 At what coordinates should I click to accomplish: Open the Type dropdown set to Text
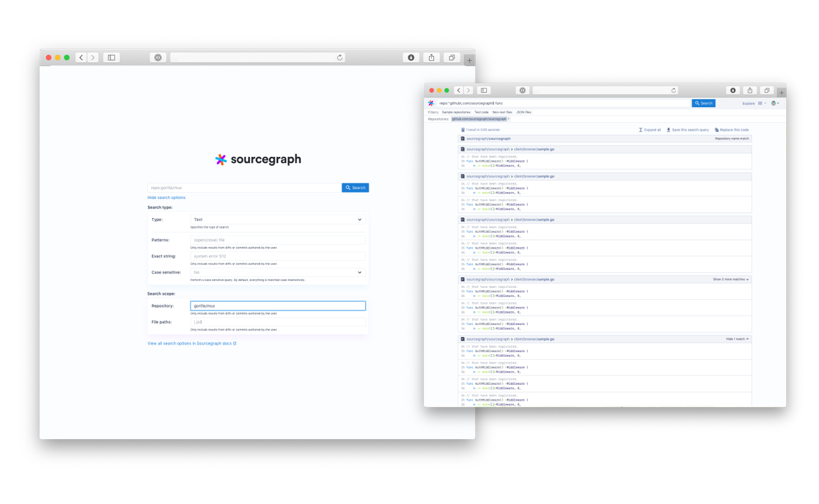click(x=278, y=220)
